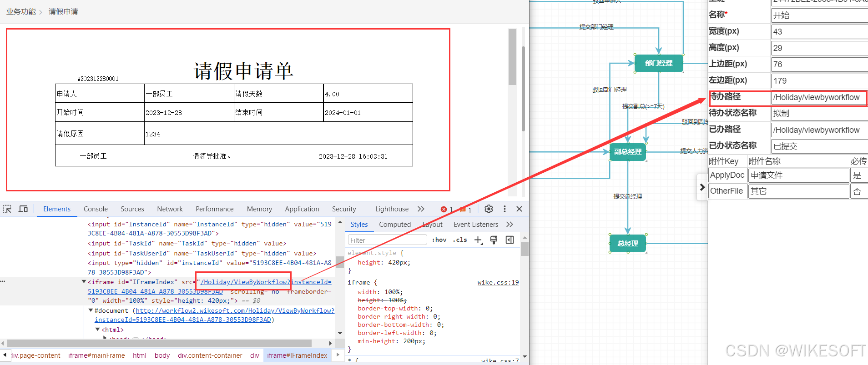The width and height of the screenshot is (868, 365).
Task: Select iframe#mainFrame in the breadcrumb
Action: pyautogui.click(x=96, y=355)
